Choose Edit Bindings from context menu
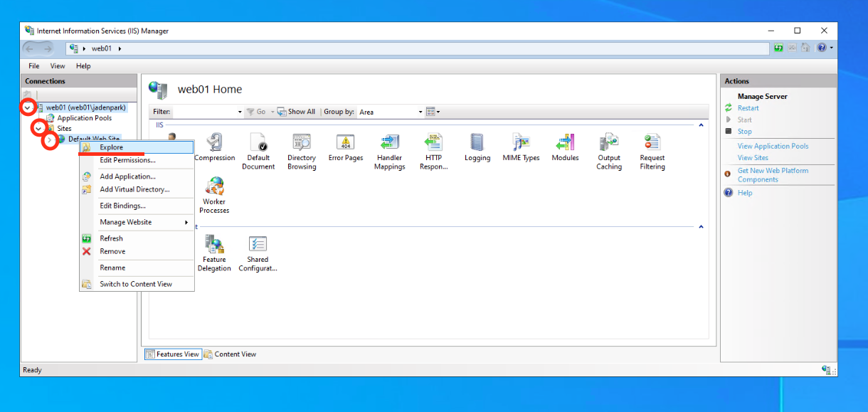Viewport: 868px width, 412px height. click(137, 206)
